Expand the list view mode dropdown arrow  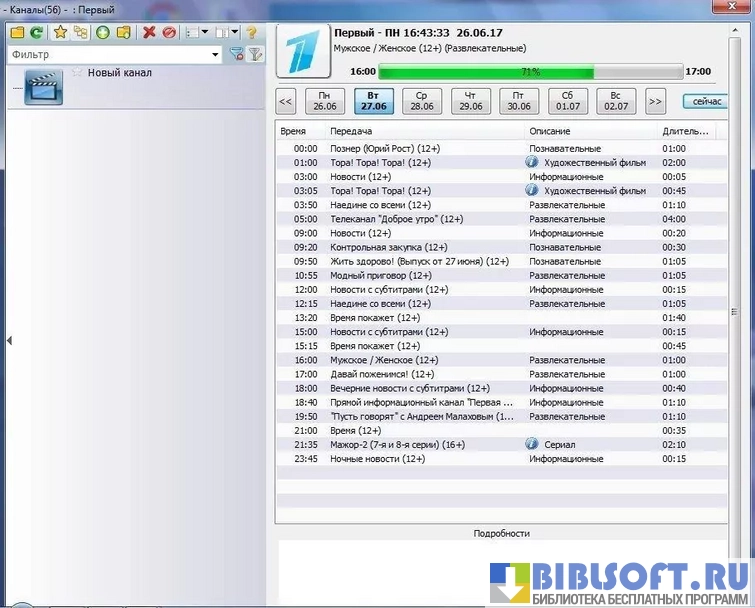pyautogui.click(x=205, y=32)
